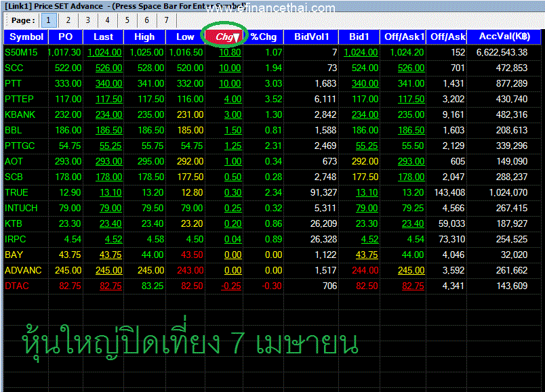Switch to page 1 tab
This screenshot has height=392, width=545.
click(49, 20)
